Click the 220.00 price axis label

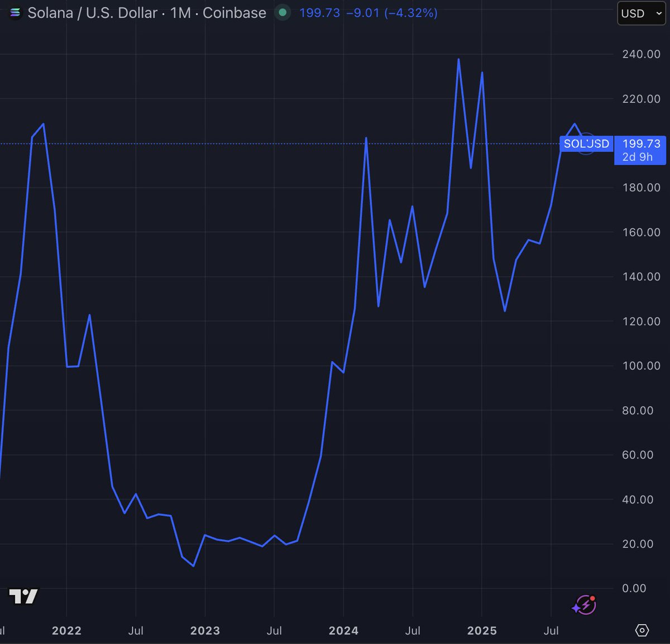click(642, 99)
